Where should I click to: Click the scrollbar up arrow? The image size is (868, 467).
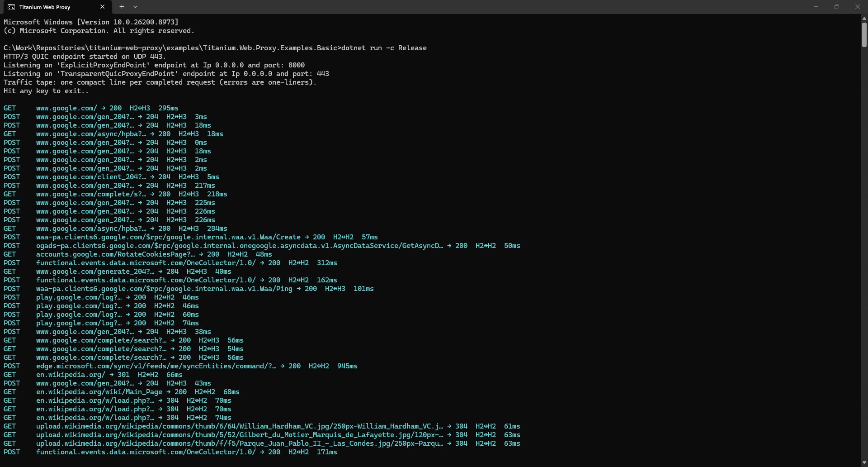coord(864,19)
